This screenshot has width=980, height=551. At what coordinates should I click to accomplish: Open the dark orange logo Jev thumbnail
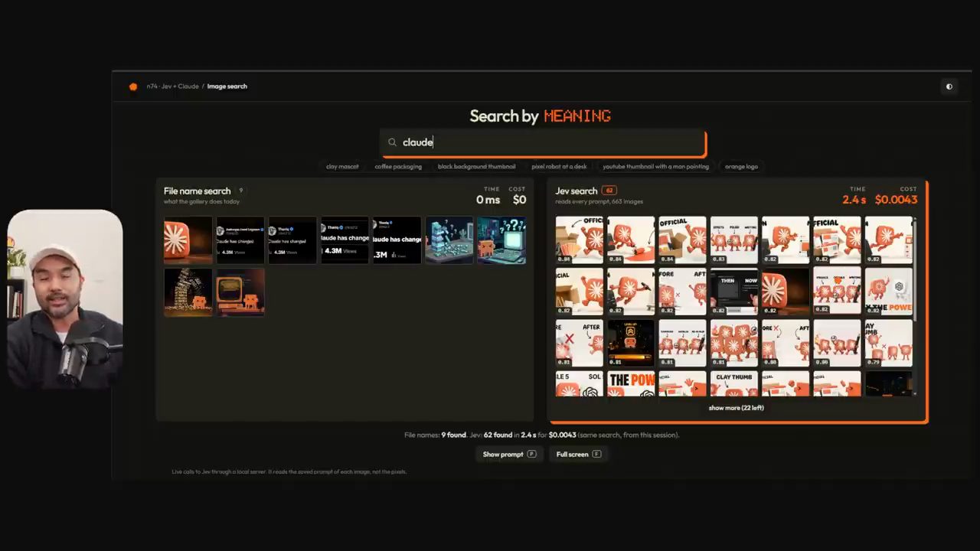[x=786, y=292]
